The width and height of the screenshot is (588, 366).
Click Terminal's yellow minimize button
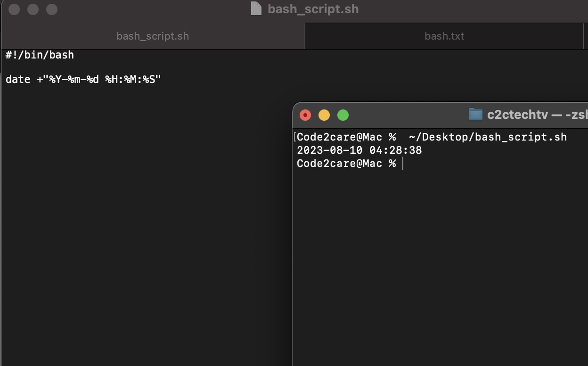(324, 115)
